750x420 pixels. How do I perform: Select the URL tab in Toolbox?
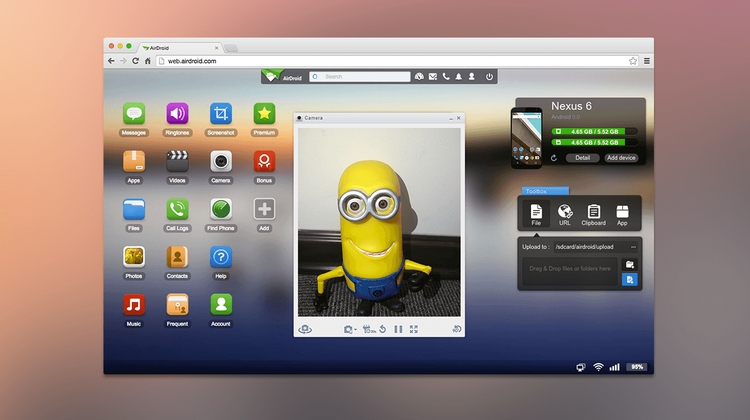click(x=564, y=214)
